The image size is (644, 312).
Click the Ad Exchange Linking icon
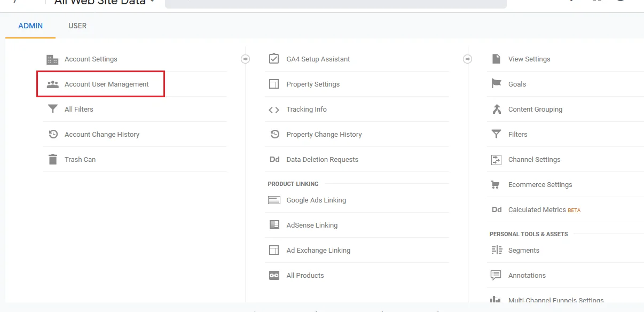(274, 250)
